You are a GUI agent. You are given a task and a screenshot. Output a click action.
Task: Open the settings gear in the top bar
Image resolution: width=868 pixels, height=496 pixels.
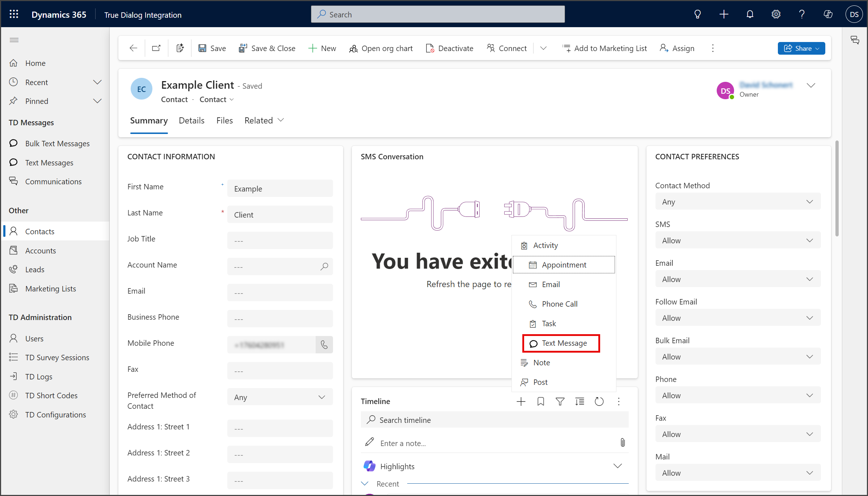coord(776,14)
